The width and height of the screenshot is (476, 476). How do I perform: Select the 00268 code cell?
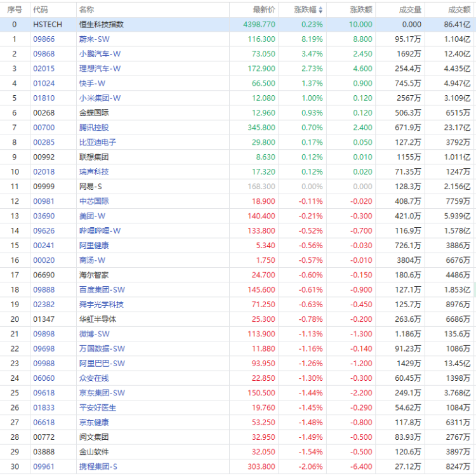pos(44,113)
